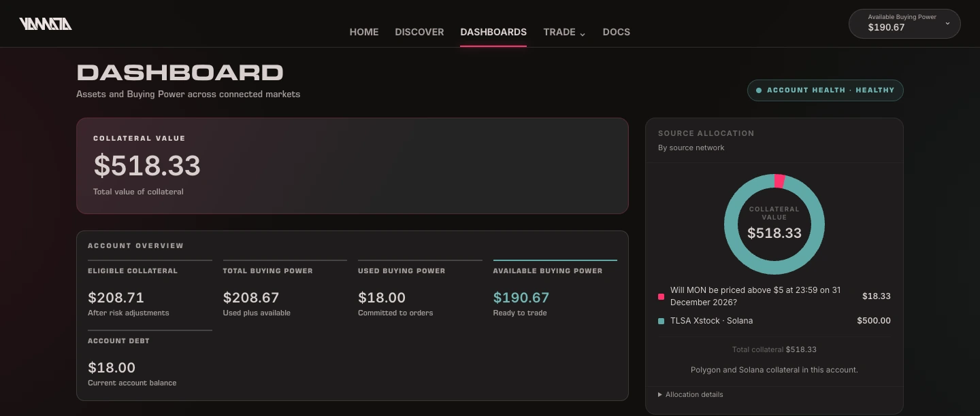Open the DOCS link
The height and width of the screenshot is (416, 980).
(x=617, y=32)
